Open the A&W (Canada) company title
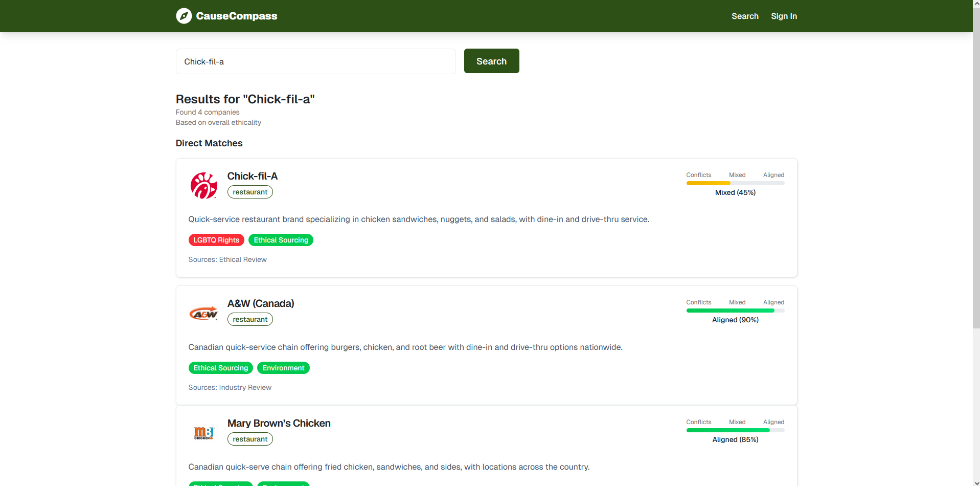 pyautogui.click(x=261, y=303)
